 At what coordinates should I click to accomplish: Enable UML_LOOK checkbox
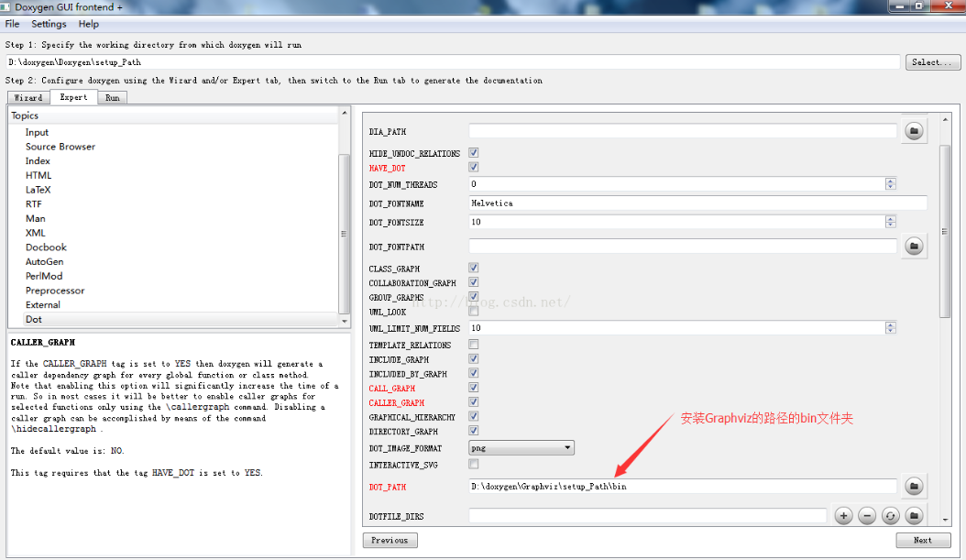(473, 311)
